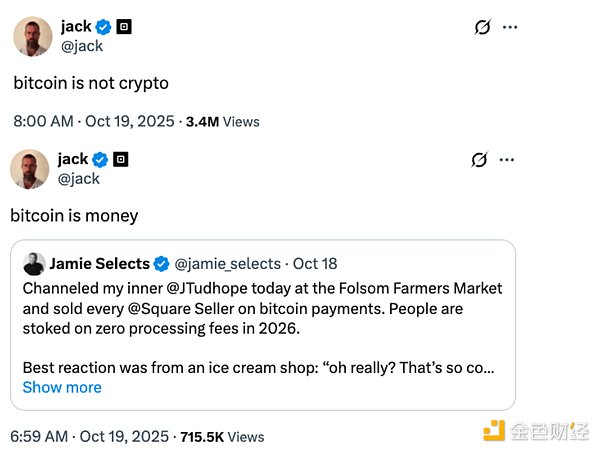Click the Grok icon on second tweet
600x452 pixels.
[x=477, y=160]
